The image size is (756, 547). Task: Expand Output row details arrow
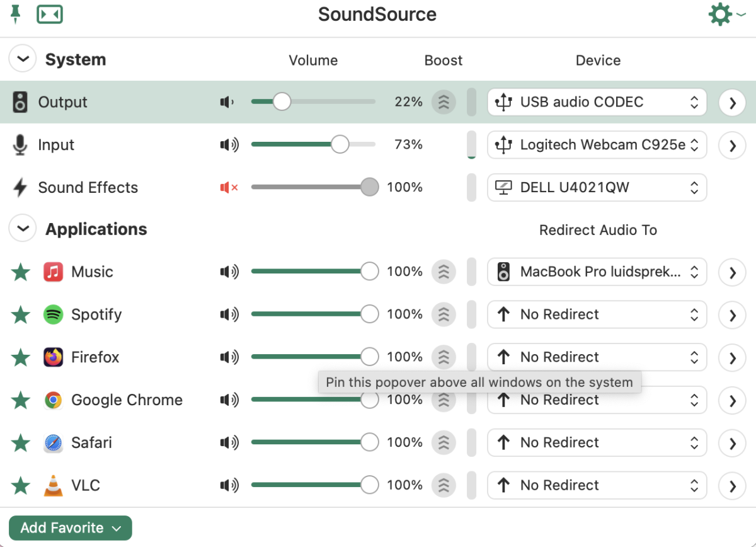[732, 102]
